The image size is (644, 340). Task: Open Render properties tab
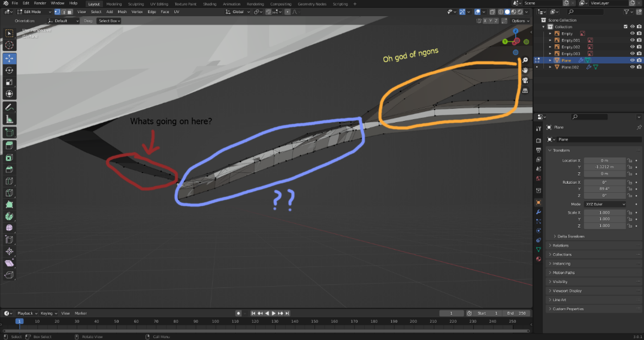[539, 141]
